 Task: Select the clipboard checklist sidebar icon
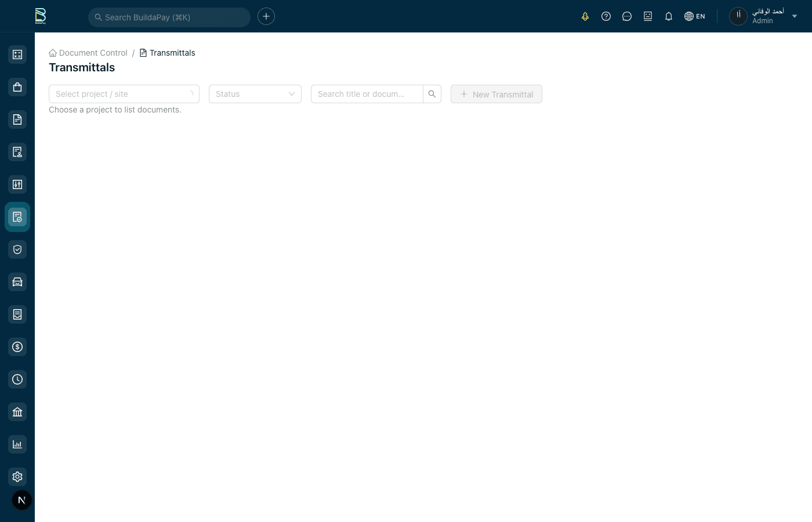[x=17, y=314]
